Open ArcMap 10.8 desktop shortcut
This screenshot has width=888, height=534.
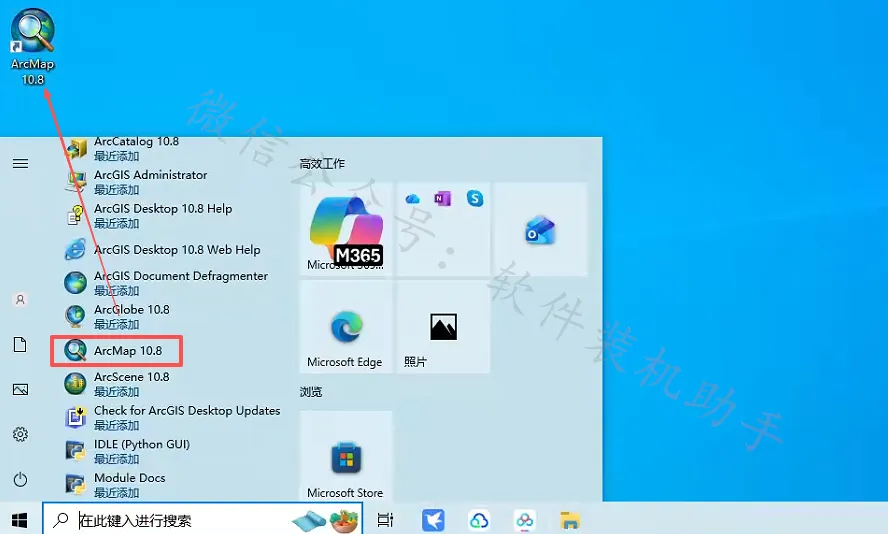tap(33, 48)
